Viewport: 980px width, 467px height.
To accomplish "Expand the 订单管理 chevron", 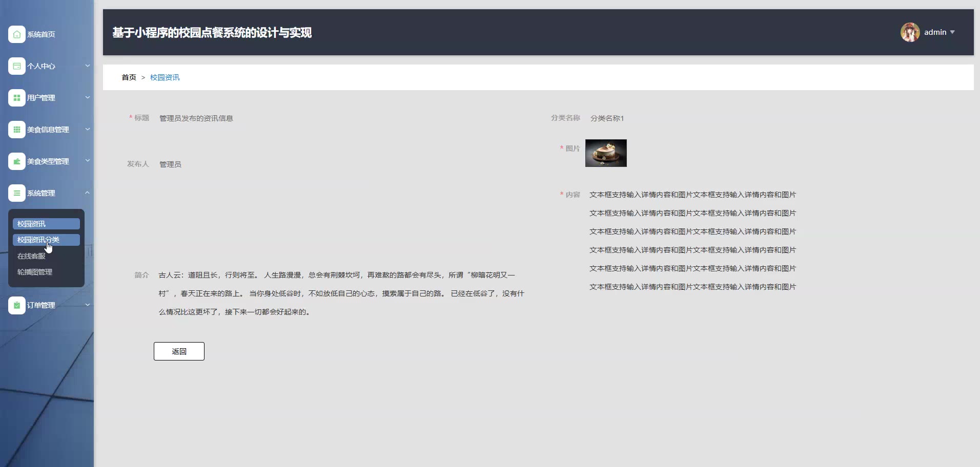I will tap(88, 305).
